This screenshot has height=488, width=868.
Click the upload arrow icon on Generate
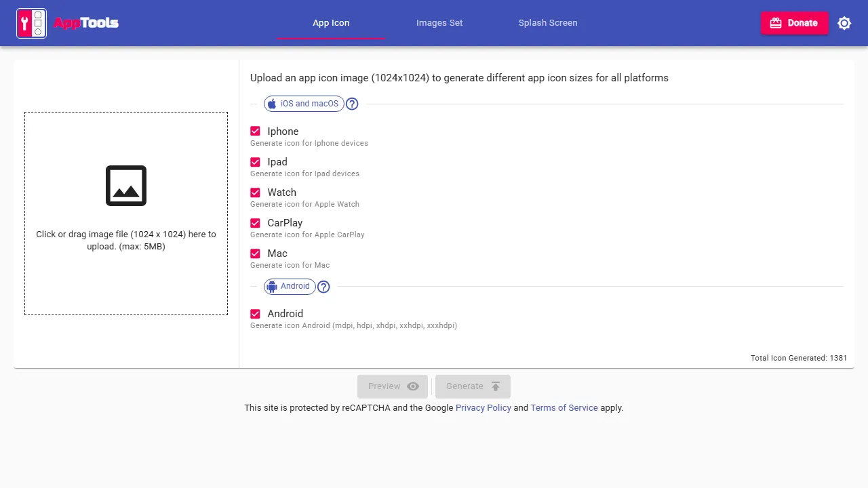(x=496, y=386)
